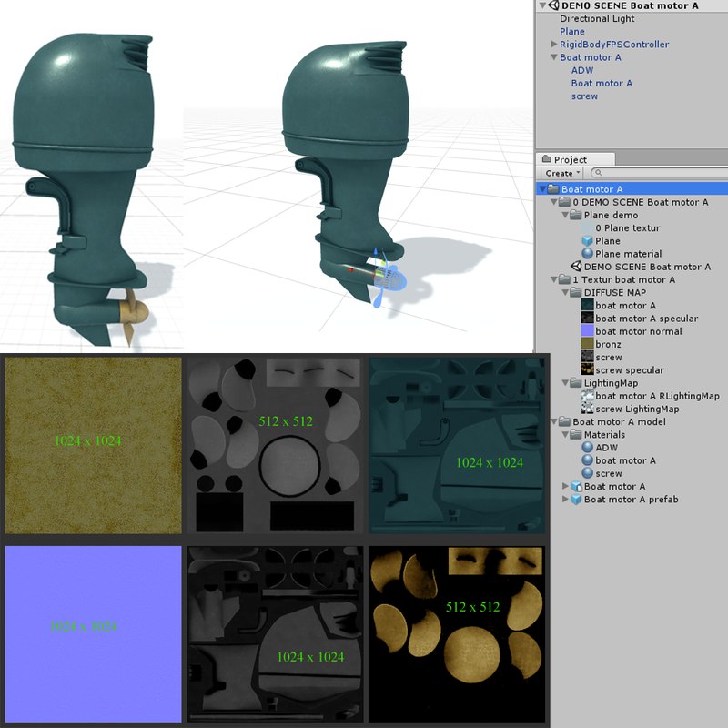Select the boat motor A specular texture
Screen dimensions: 728x728
[646, 318]
